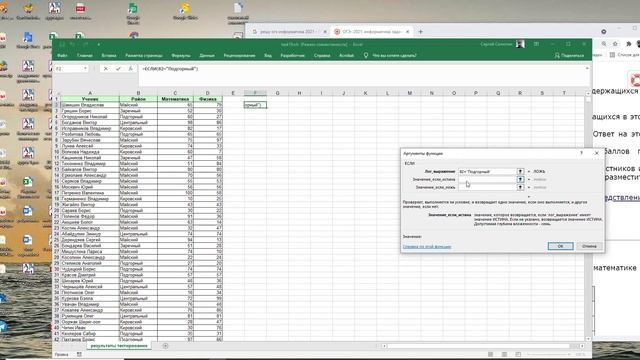This screenshot has height=360, width=640.
Task: Click the Значение_если_ложь input field
Action: click(487, 187)
